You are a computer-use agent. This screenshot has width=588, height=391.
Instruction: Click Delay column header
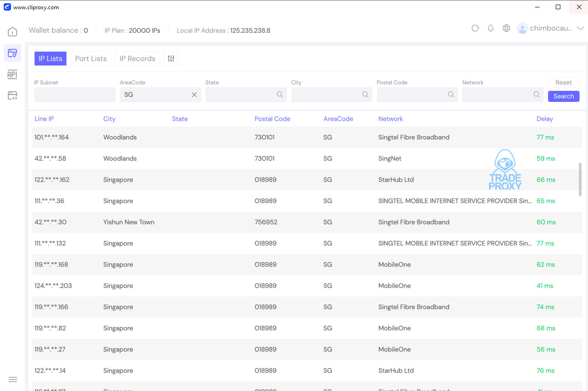pyautogui.click(x=545, y=119)
